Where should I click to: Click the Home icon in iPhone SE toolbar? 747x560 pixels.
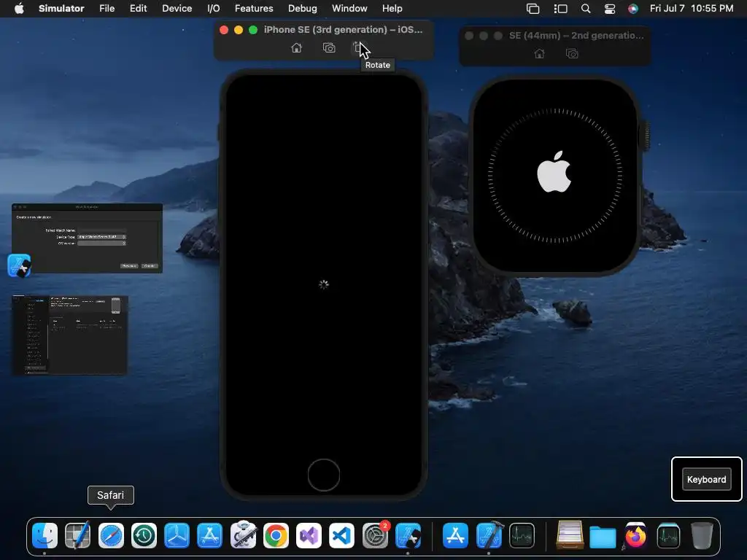(296, 47)
